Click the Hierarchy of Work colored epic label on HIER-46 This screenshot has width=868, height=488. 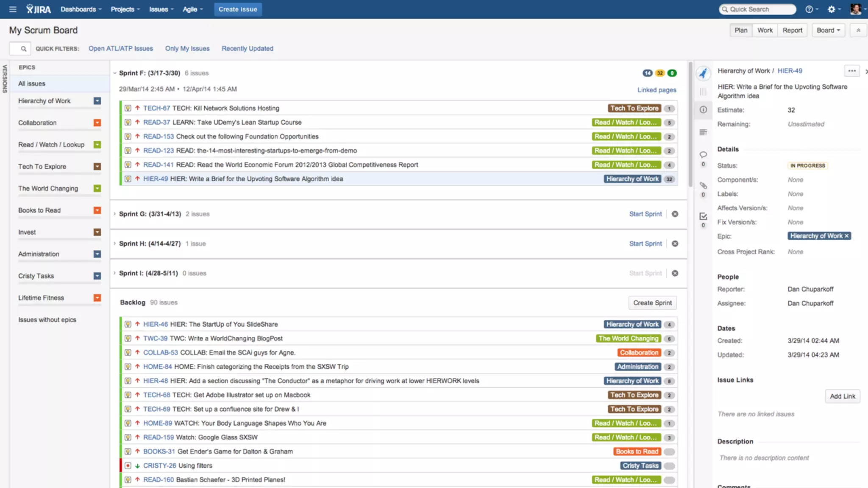point(632,324)
